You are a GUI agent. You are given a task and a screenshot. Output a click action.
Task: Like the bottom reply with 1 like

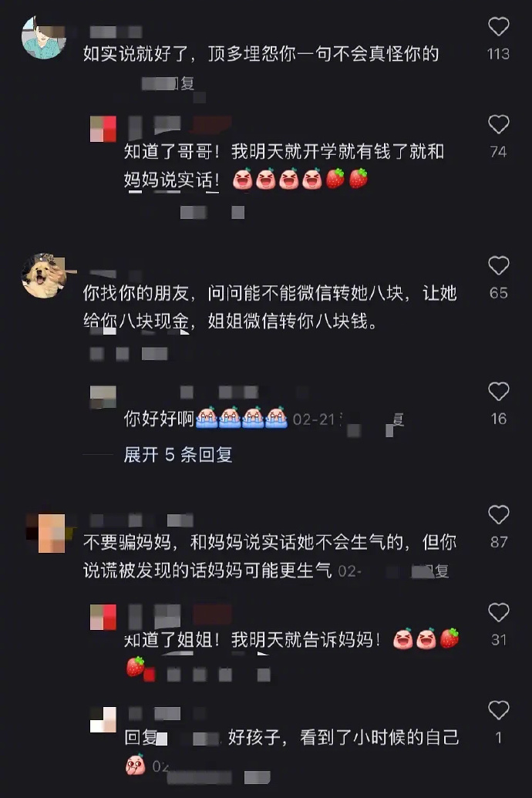[x=498, y=710]
